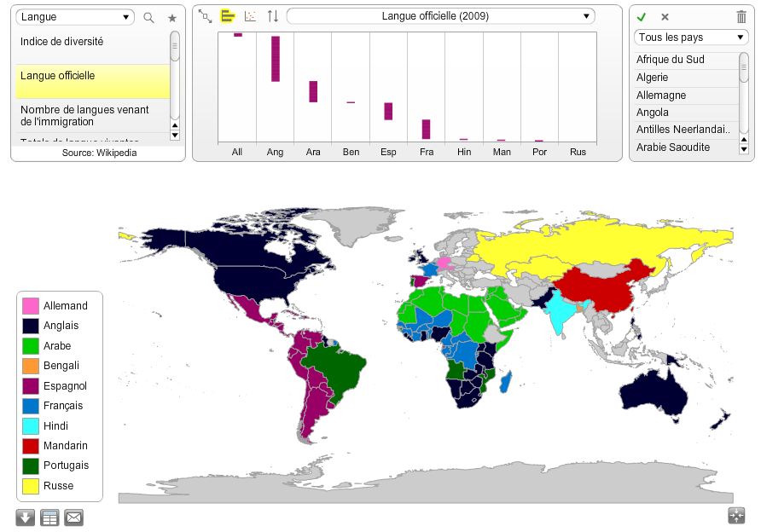Click the dark green Portugais legend swatch
The height and width of the screenshot is (532, 761).
(31, 465)
